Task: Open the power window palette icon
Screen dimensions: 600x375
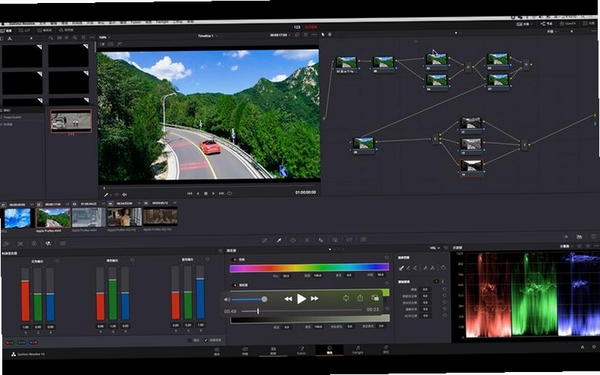Action: click(293, 240)
